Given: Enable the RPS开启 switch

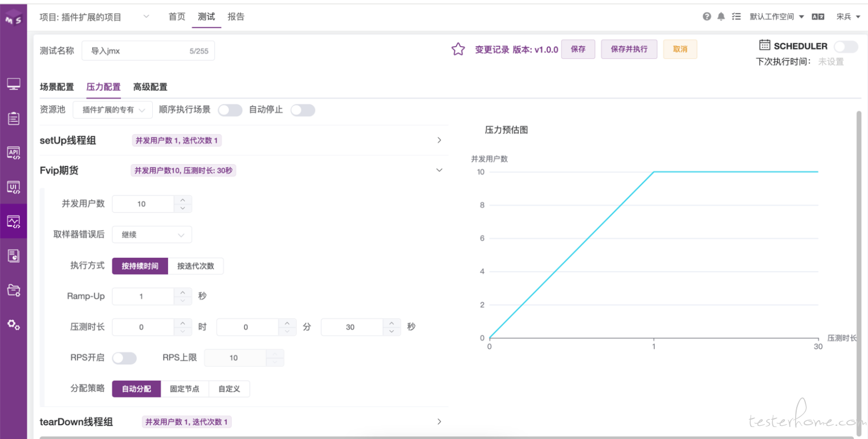Looking at the screenshot, I should point(124,358).
